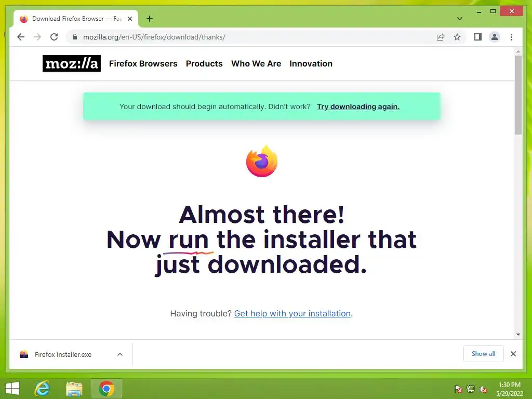Open Firefox Browsers menu
The width and height of the screenshot is (532, 399).
[143, 63]
